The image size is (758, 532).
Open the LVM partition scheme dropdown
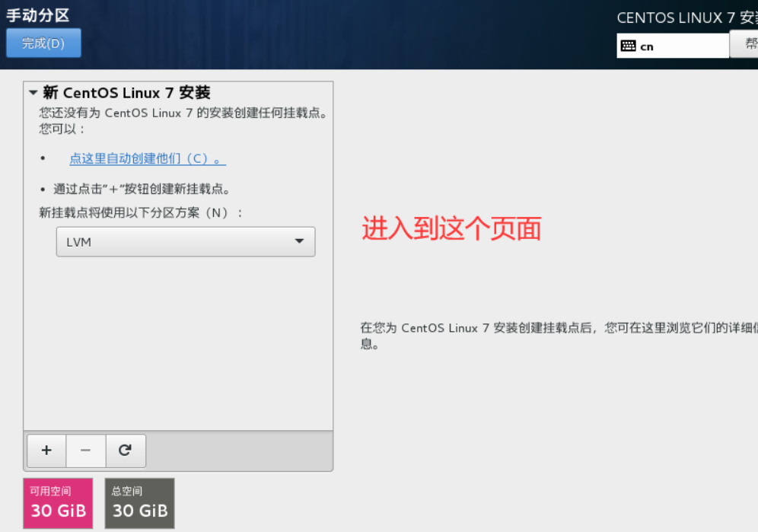click(x=186, y=241)
